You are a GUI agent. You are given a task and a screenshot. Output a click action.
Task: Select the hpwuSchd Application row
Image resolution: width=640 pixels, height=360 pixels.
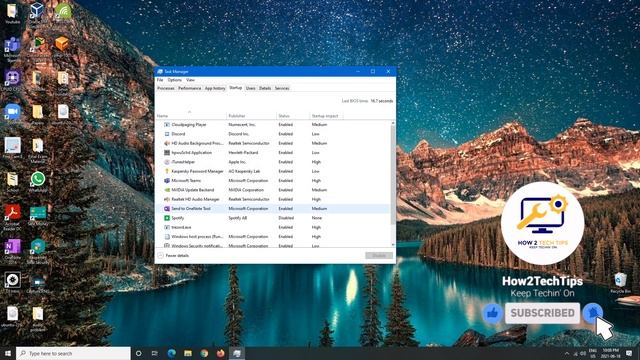click(x=273, y=153)
